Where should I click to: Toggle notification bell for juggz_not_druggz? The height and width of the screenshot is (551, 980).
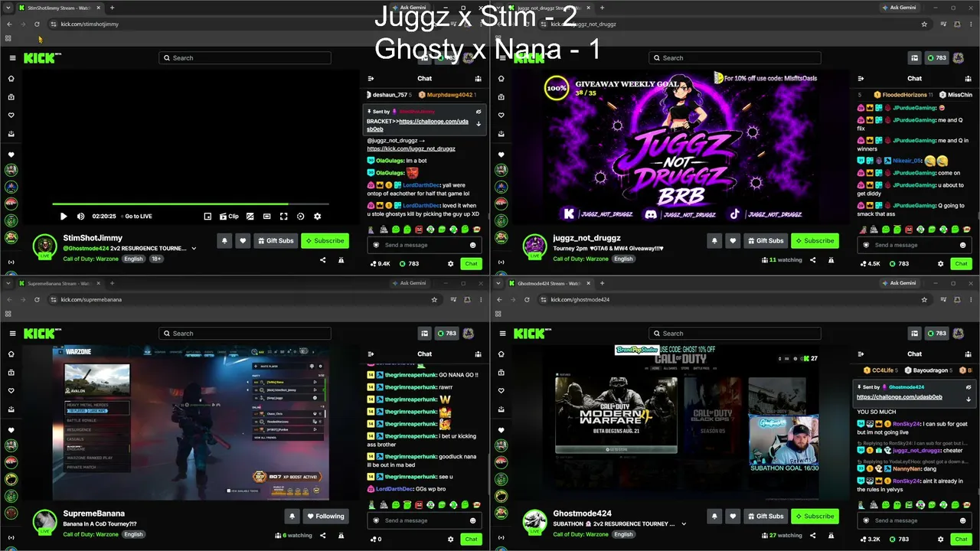(714, 241)
